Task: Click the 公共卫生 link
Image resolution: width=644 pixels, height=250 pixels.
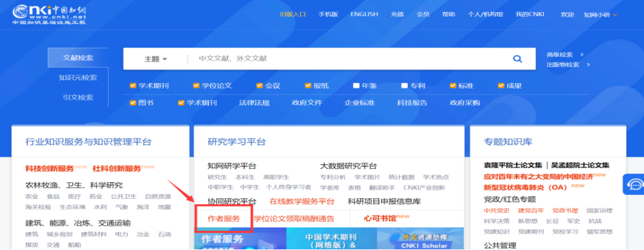Action: [124, 196]
